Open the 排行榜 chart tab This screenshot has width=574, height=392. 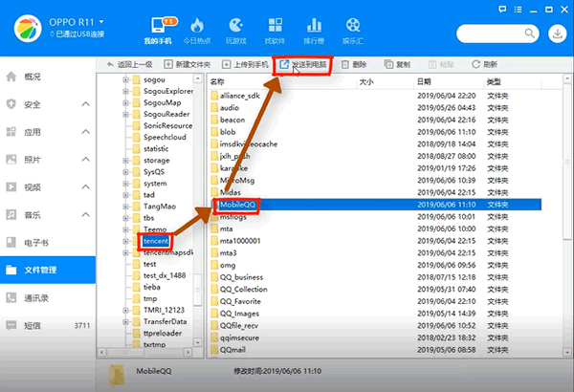pyautogui.click(x=314, y=31)
